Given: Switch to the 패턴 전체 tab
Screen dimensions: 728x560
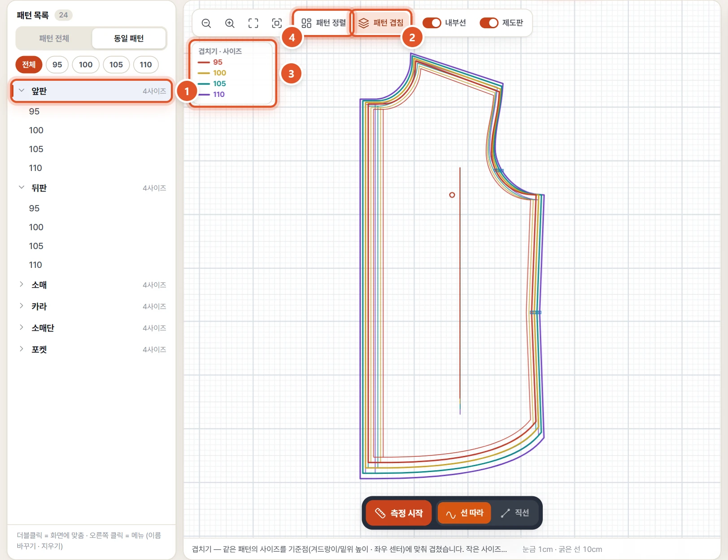Looking at the screenshot, I should [54, 39].
